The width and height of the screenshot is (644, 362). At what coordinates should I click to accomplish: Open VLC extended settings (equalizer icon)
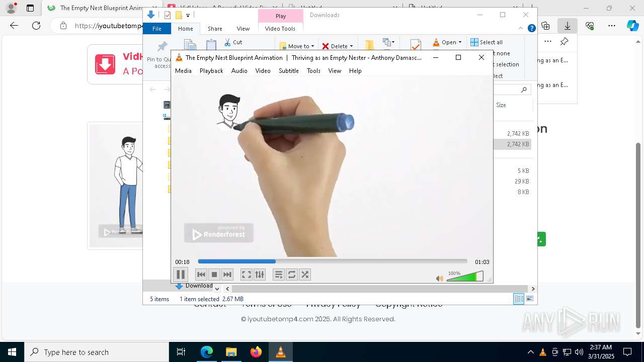click(259, 275)
